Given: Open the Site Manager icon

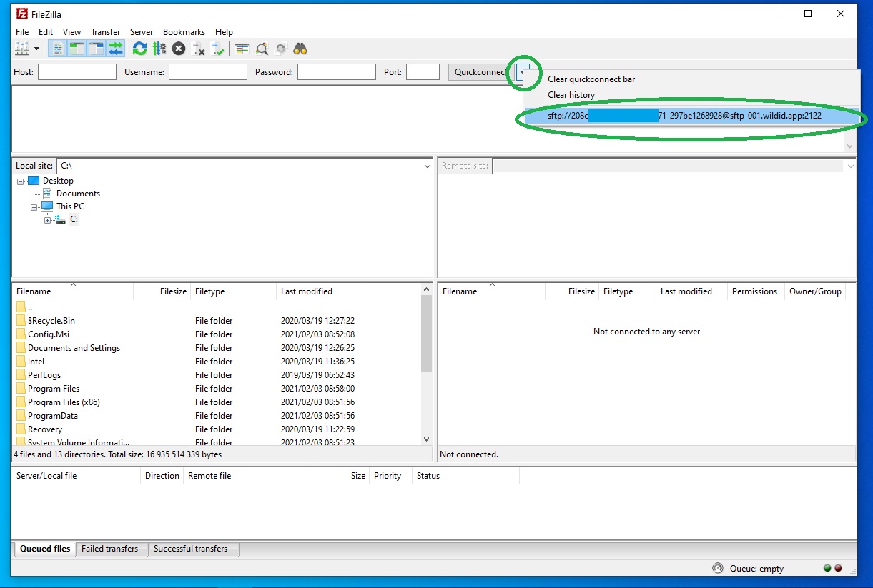Looking at the screenshot, I should coord(23,49).
